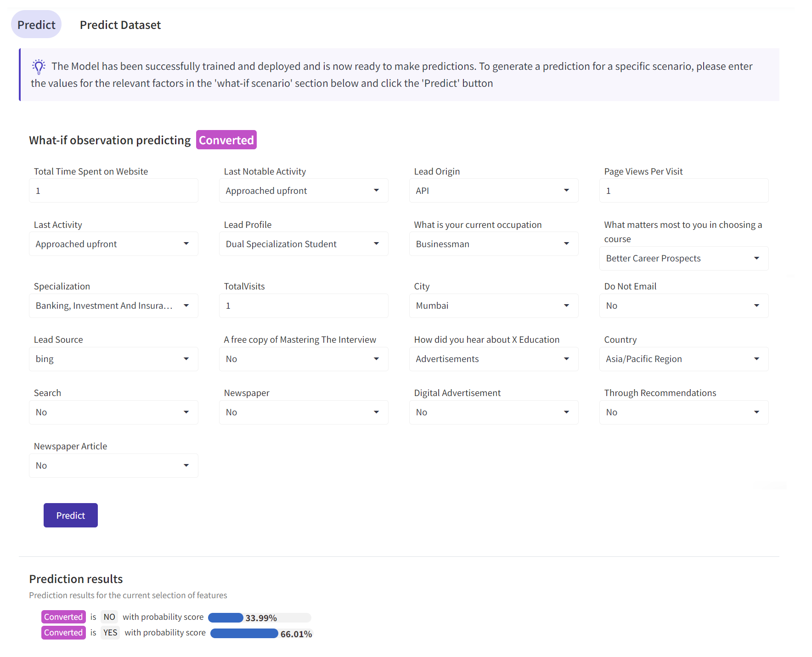The width and height of the screenshot is (812, 657).
Task: Toggle the Through Recommendations Yes/No selector
Action: click(683, 412)
